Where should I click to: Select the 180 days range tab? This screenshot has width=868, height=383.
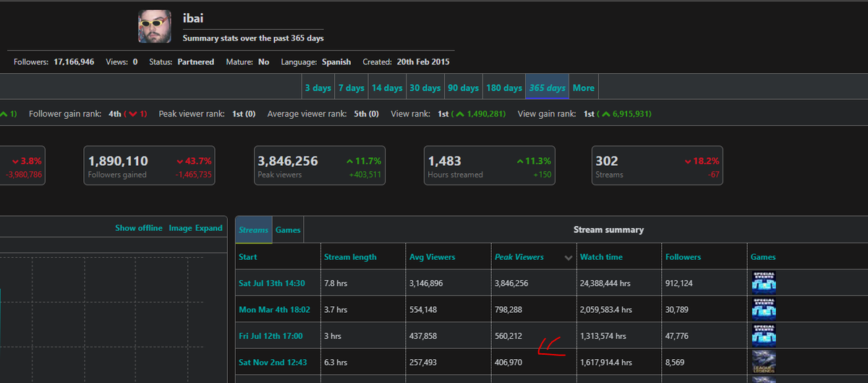tap(504, 88)
